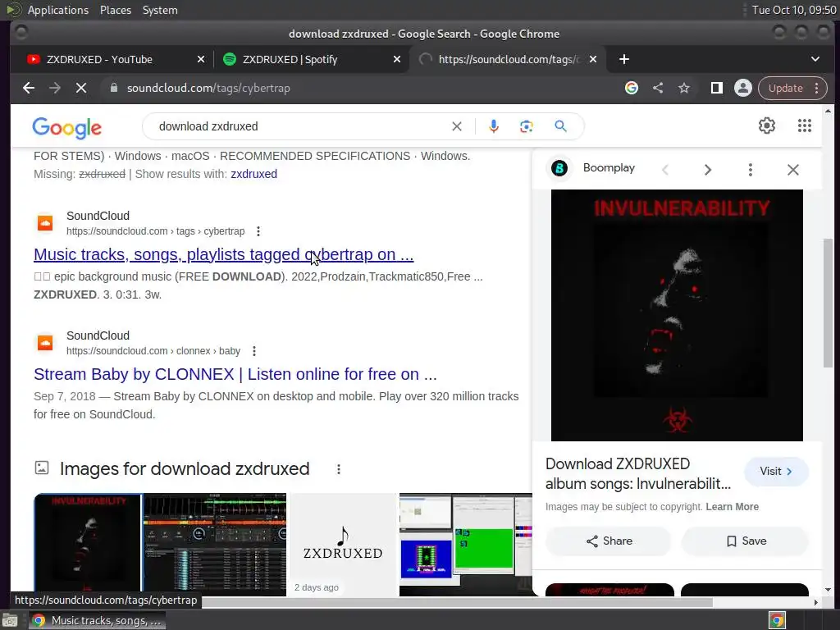Screen dimensions: 840x630
Task: Click the Learn More copyright link
Action: [733, 507]
